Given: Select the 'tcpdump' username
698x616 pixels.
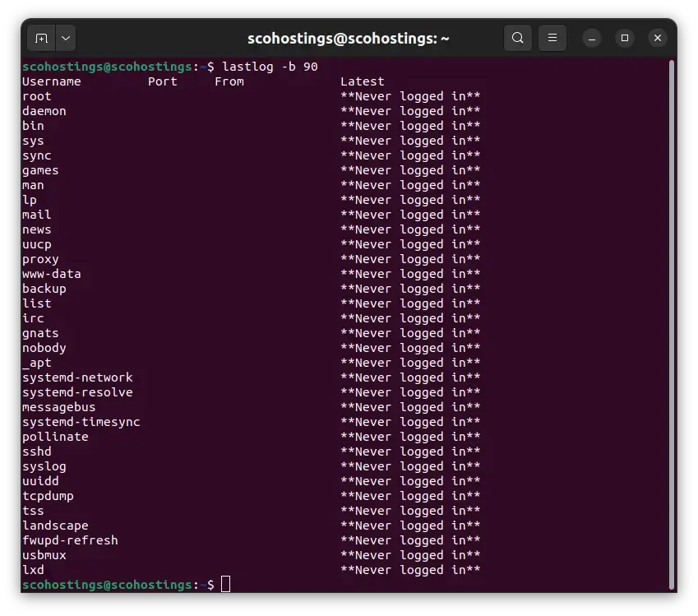Looking at the screenshot, I should 48,496.
